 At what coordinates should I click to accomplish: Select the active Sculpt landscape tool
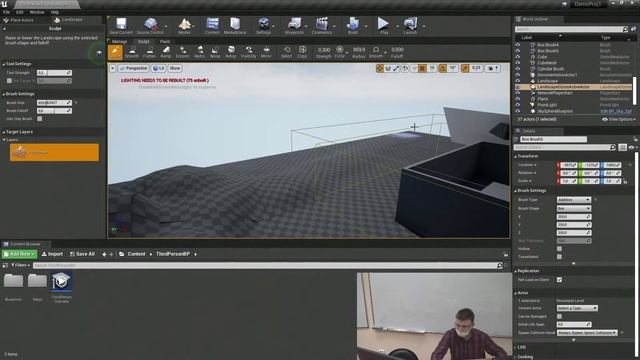click(115, 52)
